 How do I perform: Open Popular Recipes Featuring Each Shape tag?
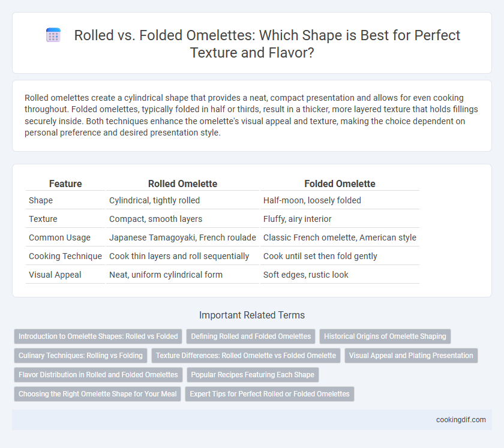pos(253,375)
